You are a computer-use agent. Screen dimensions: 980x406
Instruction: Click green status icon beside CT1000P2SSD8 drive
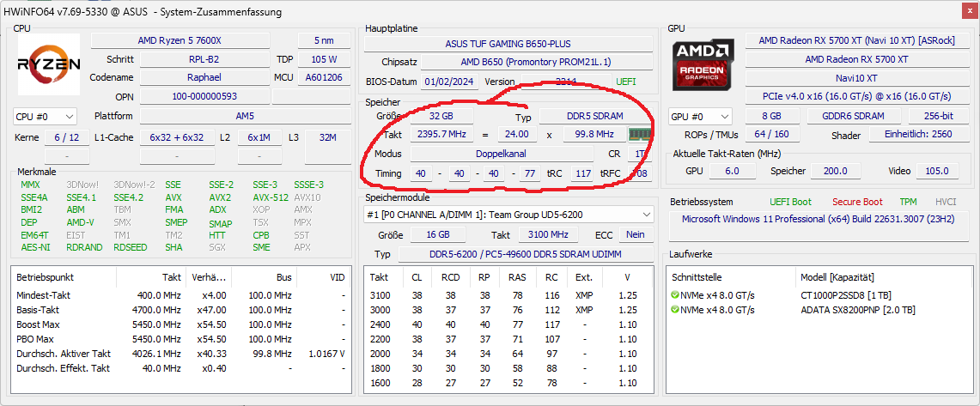[674, 294]
